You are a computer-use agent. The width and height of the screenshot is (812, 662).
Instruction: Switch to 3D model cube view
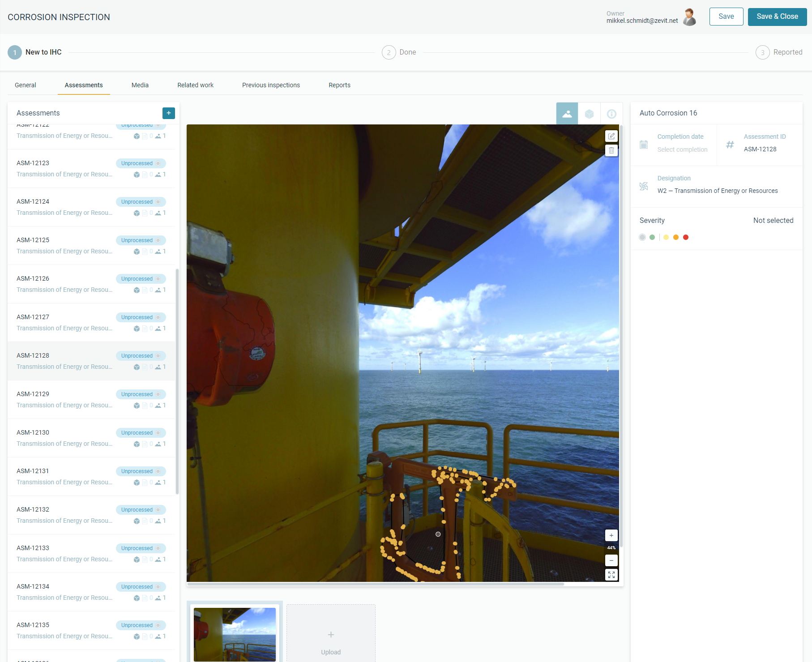589,114
